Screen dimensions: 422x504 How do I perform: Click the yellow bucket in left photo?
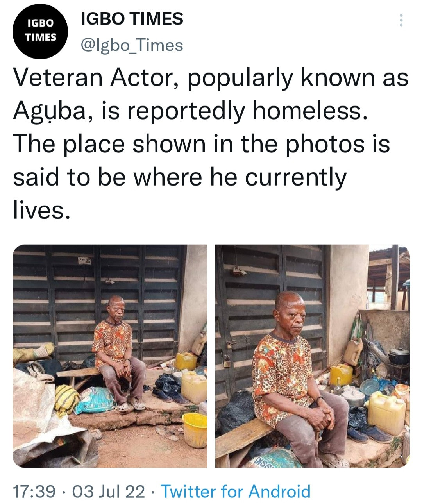click(195, 429)
